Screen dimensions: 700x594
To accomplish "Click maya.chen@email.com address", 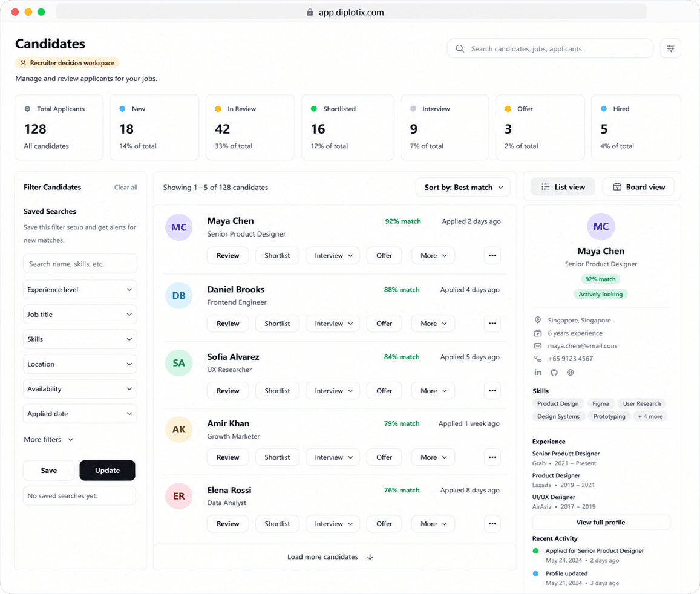I will (582, 346).
